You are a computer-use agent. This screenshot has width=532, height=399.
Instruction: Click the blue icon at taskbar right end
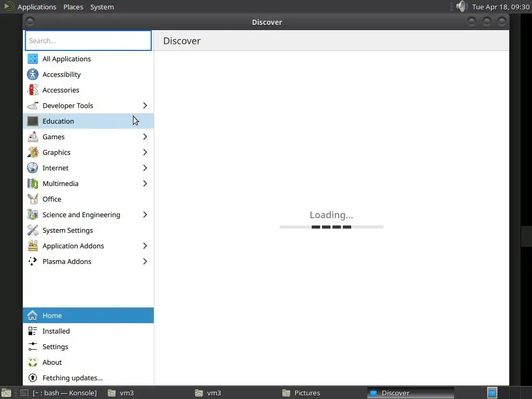coord(493,393)
